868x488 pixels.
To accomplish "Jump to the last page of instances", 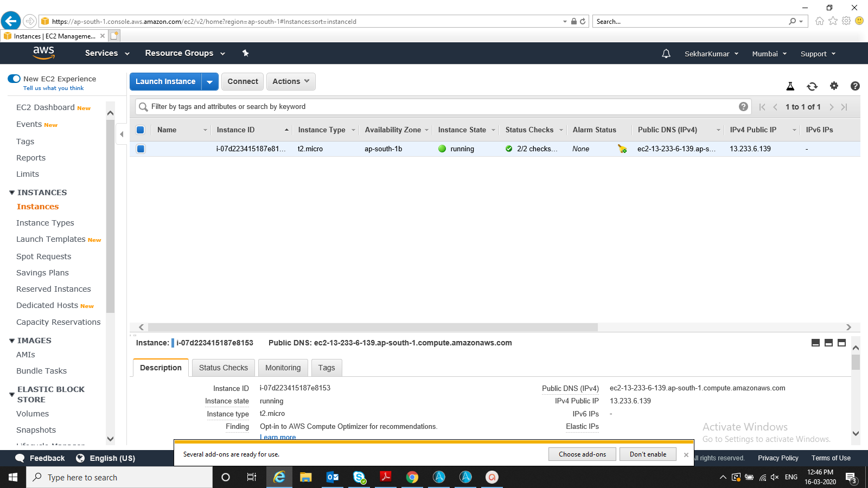I will (x=844, y=107).
